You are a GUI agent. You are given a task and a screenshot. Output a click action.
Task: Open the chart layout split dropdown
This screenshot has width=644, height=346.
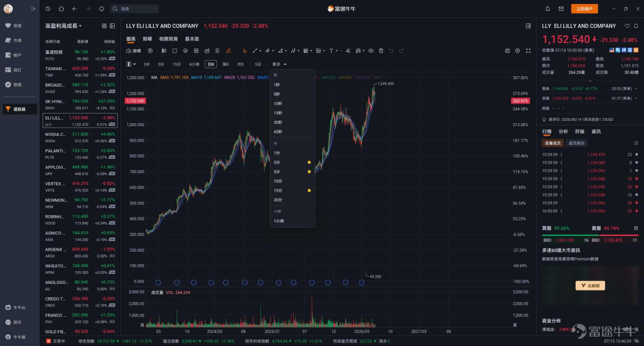point(131,64)
